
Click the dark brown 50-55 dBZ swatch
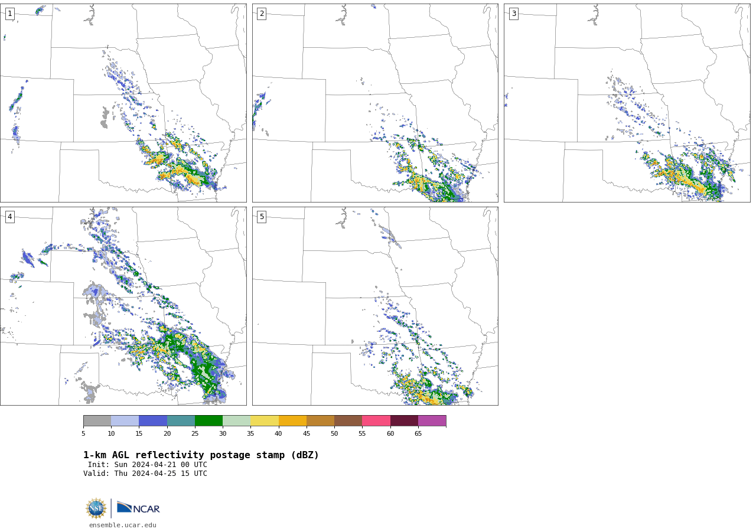click(348, 421)
